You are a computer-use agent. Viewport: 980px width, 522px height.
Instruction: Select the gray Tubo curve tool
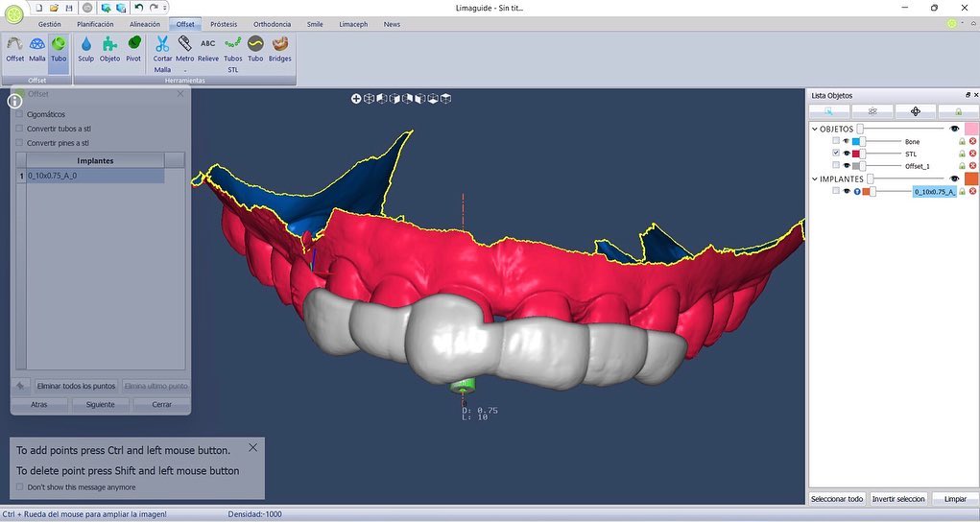(x=255, y=49)
